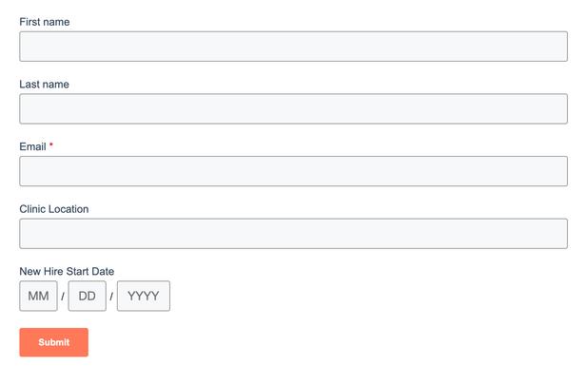Select the Clinic Location text box
The height and width of the screenshot is (385, 588).
click(293, 234)
